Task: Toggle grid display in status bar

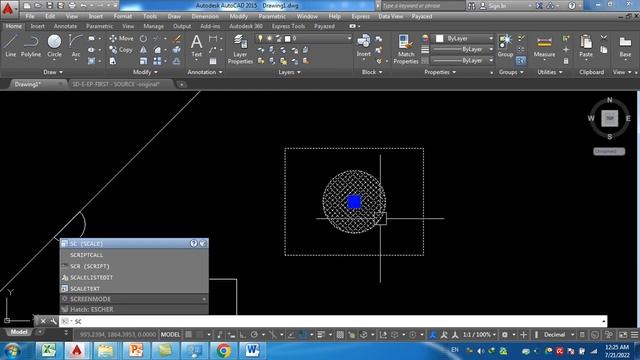Action: [x=189, y=335]
